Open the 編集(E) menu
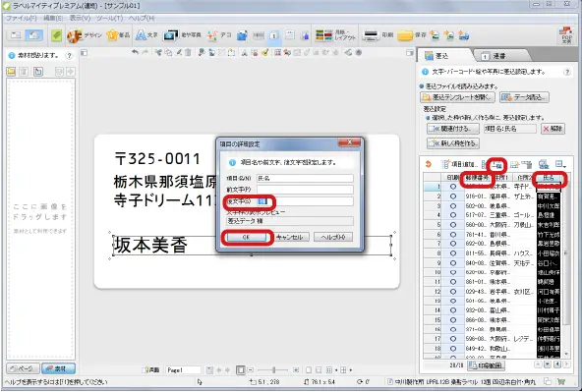This screenshot has width=582, height=392. [53, 18]
